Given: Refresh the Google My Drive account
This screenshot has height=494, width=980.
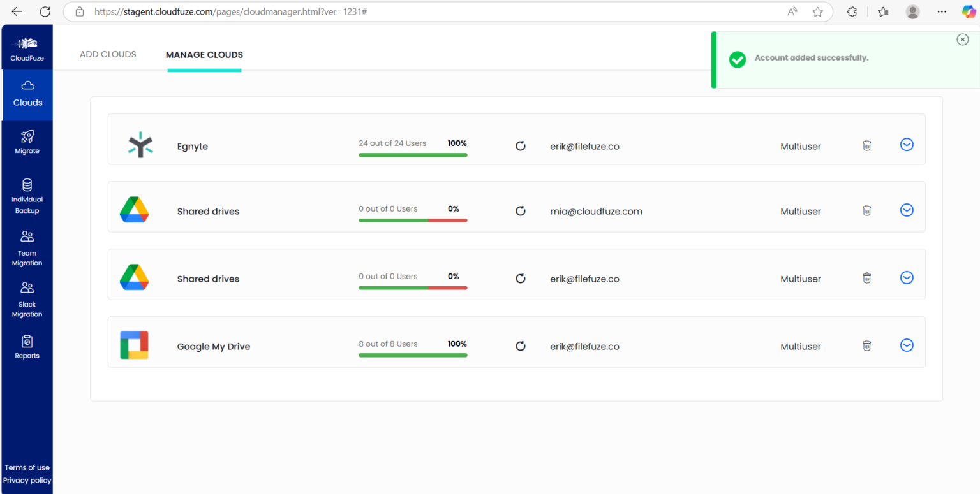Looking at the screenshot, I should coord(521,346).
